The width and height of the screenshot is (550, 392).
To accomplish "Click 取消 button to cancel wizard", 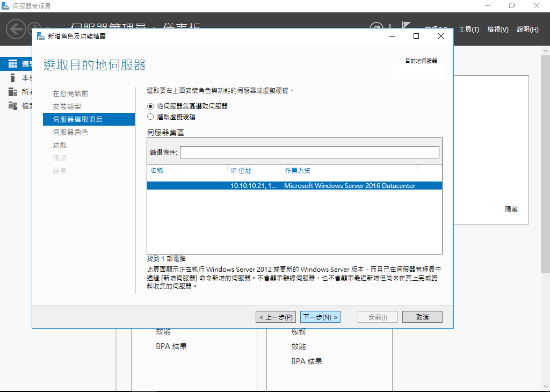I will coord(422,317).
